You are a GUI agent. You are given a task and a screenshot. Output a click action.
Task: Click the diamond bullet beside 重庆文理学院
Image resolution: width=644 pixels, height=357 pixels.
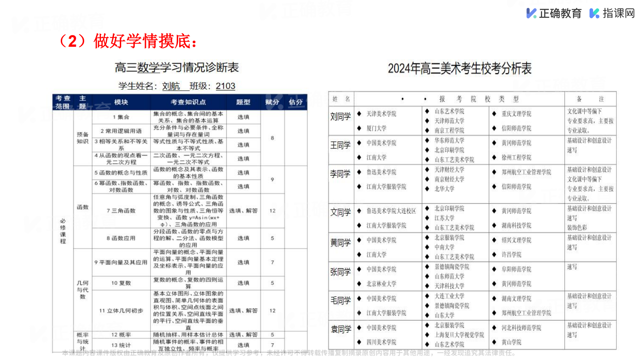pos(494,114)
